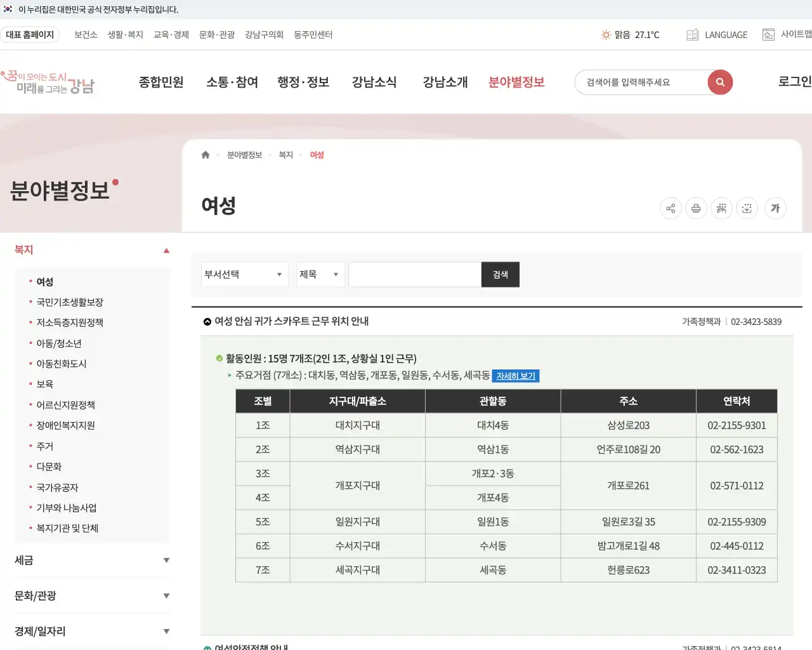The image size is (812, 650).
Task: Expand the 세금 sidebar section
Action: 166,560
